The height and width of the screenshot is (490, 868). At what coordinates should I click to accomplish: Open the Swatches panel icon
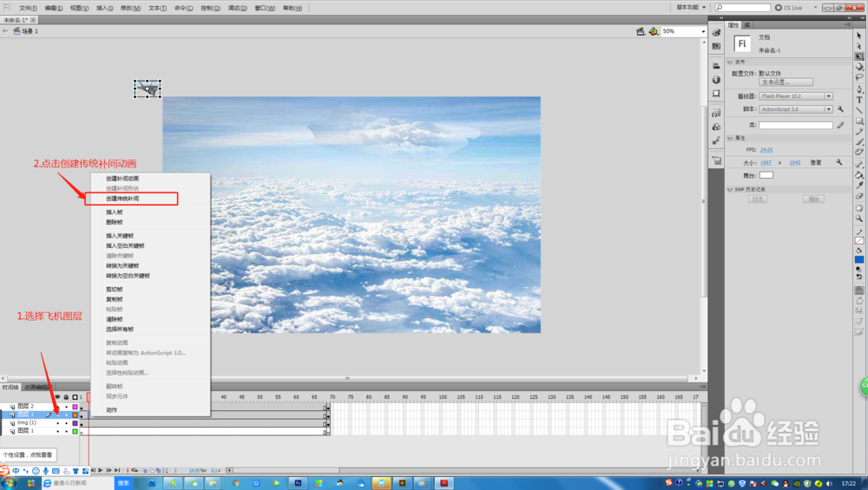(x=716, y=46)
